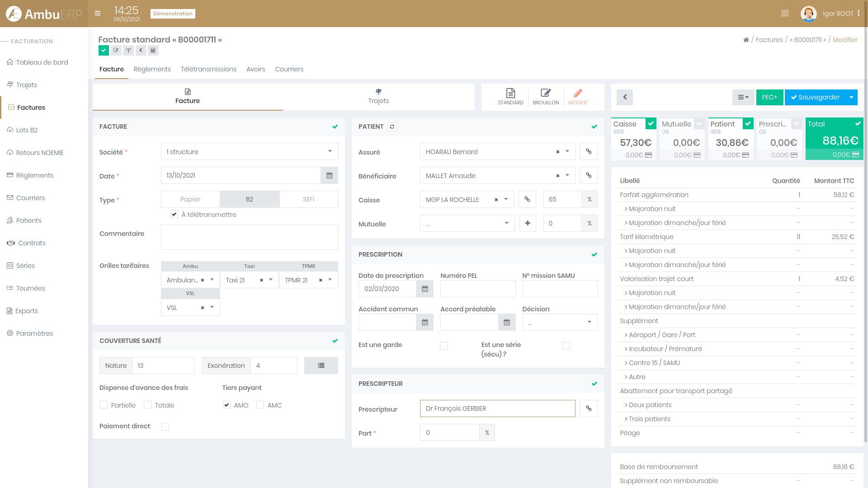
Task: Click the euro icon under invoice title
Action: [x=141, y=50]
